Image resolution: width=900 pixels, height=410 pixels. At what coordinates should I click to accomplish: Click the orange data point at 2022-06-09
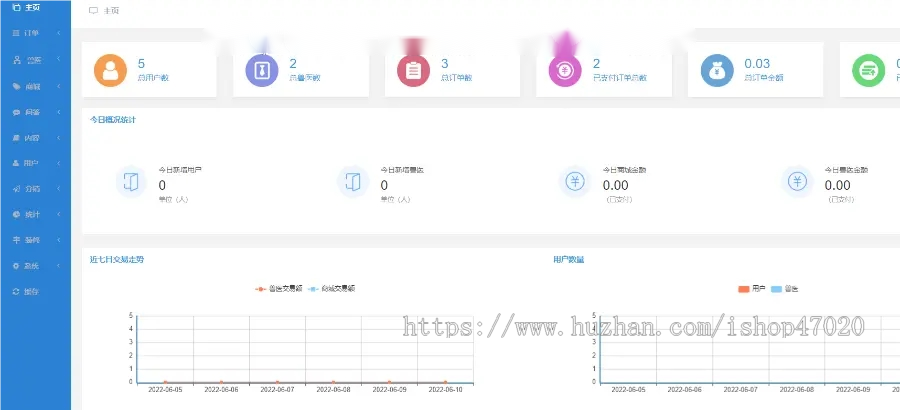pos(389,382)
